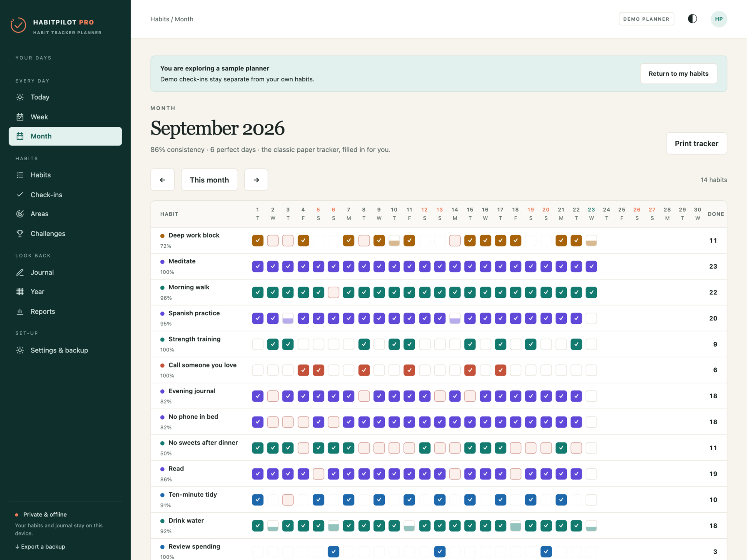Click the 14 habits count text
The image size is (747, 560).
tap(714, 180)
